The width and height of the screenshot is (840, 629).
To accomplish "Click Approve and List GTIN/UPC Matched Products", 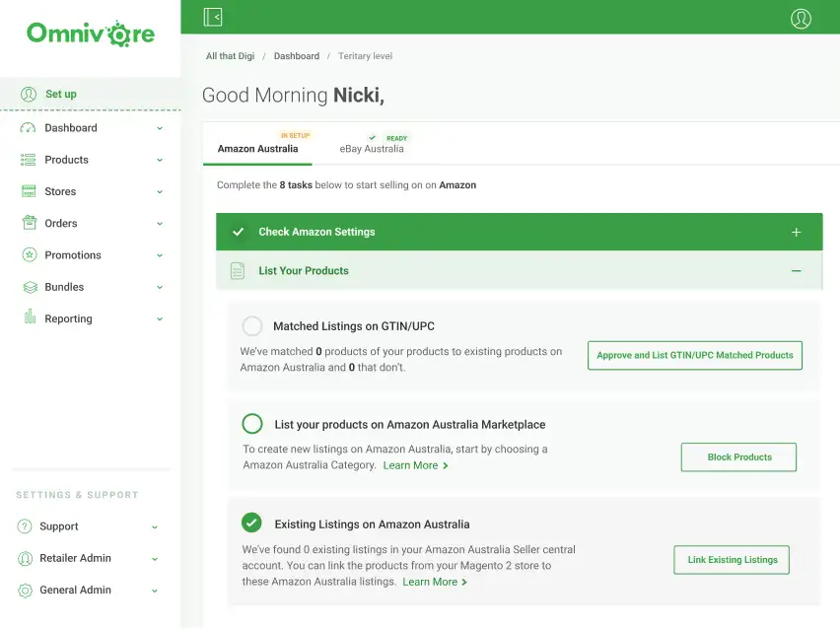I will point(695,355).
